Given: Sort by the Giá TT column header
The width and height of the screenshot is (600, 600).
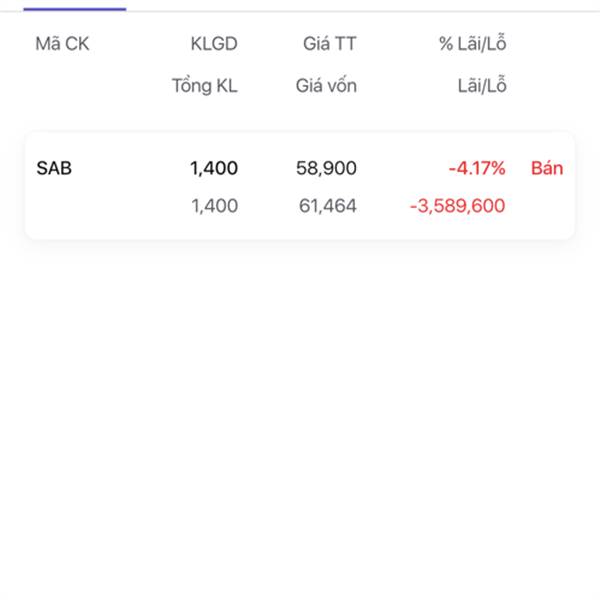Looking at the screenshot, I should coord(330,44).
